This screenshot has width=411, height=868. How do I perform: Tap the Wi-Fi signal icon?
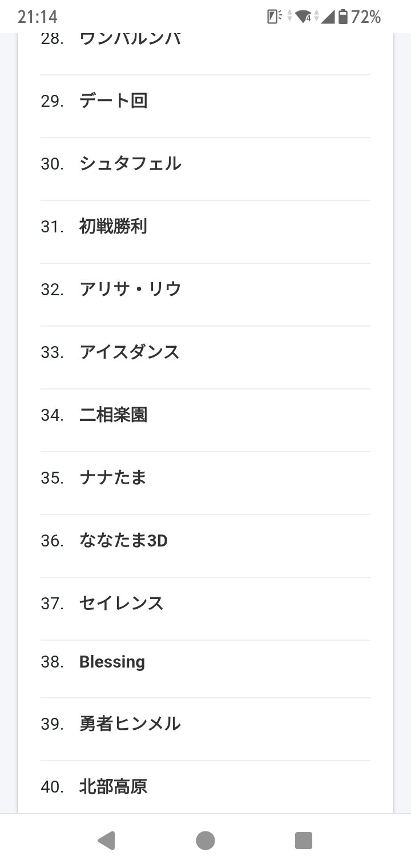click(x=304, y=17)
